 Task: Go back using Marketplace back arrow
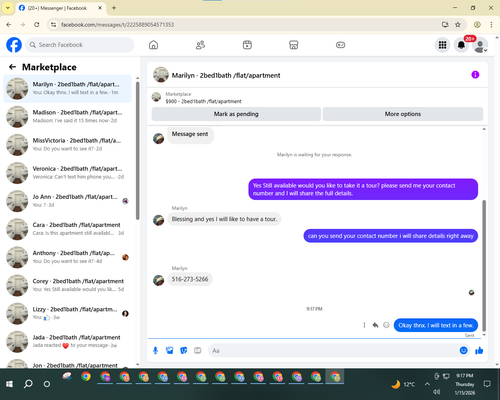tap(13, 67)
